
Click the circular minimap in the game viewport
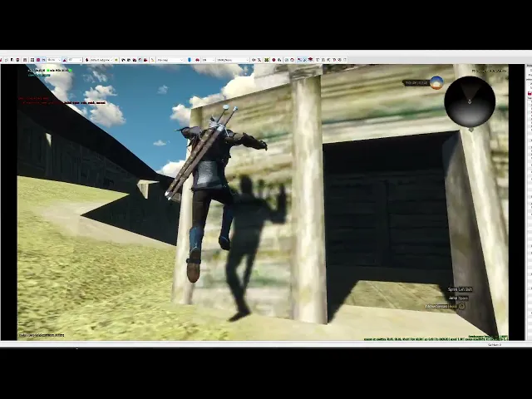coord(470,101)
